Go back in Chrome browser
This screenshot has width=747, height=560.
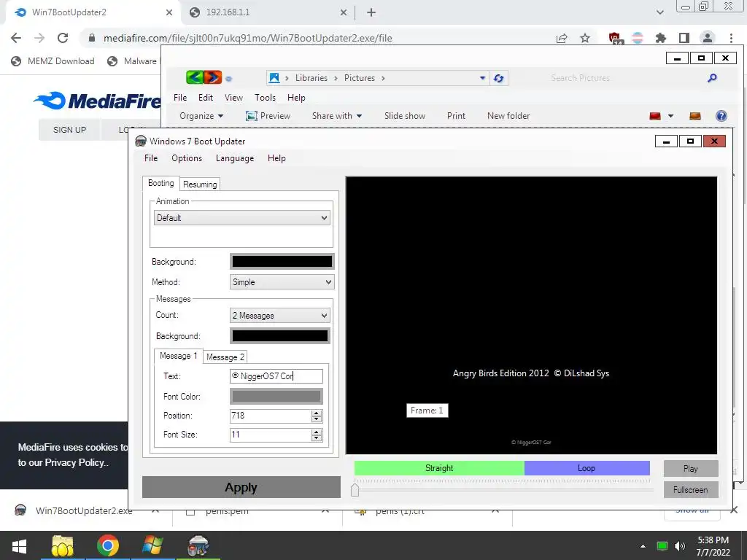click(x=16, y=38)
